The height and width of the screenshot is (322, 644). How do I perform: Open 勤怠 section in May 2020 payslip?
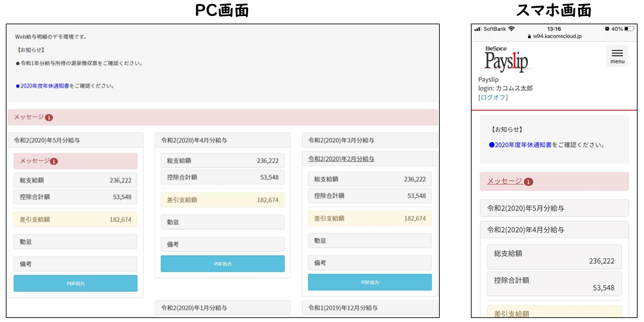coord(75,241)
